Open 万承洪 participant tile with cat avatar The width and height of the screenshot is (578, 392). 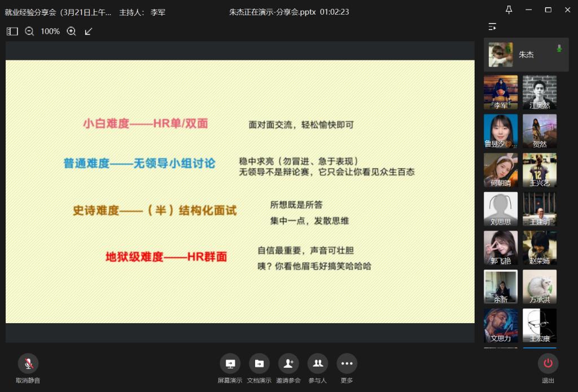pos(540,287)
